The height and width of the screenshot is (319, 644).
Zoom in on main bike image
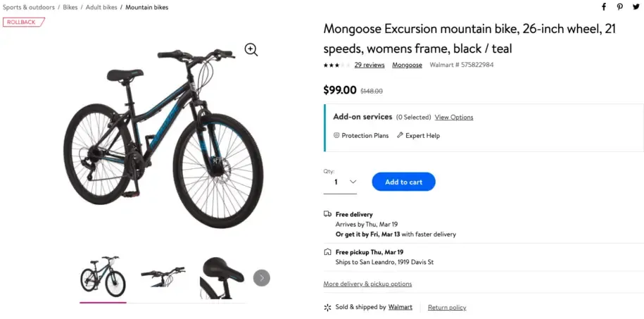(251, 49)
